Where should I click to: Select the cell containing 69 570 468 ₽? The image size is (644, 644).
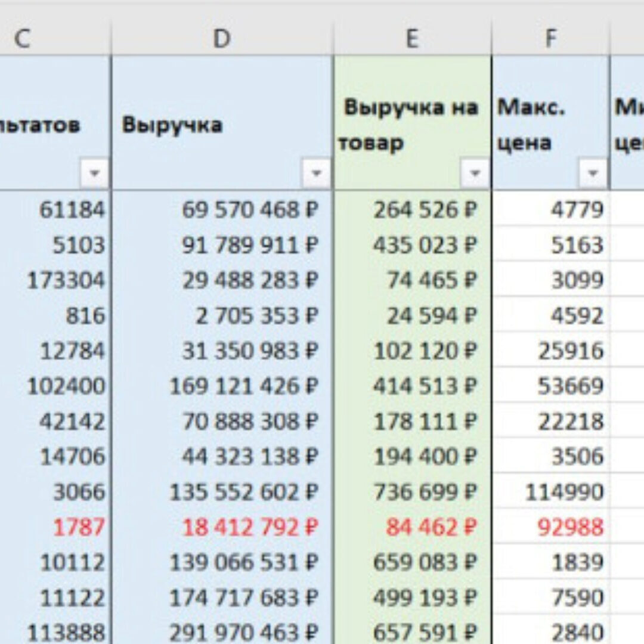(x=250, y=210)
